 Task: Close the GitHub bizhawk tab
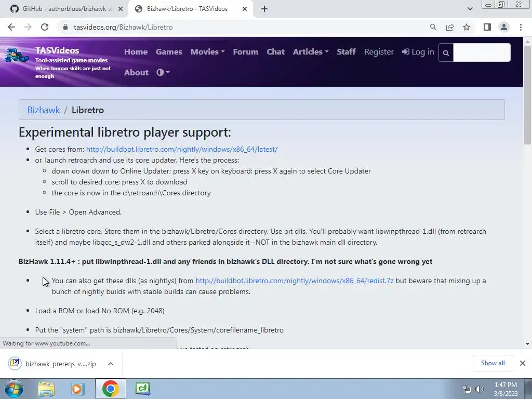point(120,9)
